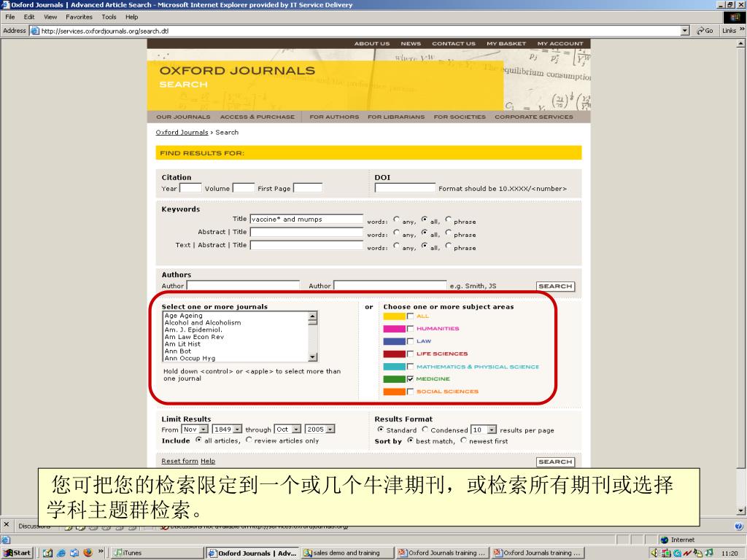Switch to sales demo and training taskbar item

[348, 553]
